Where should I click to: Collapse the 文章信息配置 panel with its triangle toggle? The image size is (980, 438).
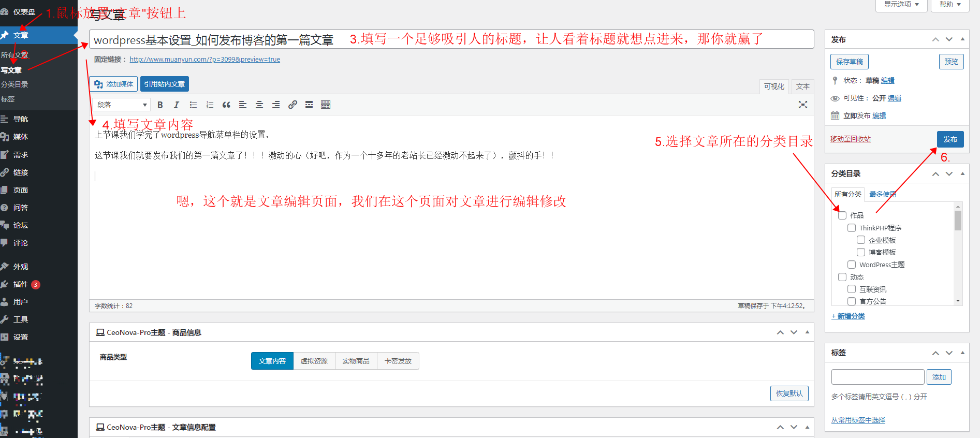tap(807, 427)
